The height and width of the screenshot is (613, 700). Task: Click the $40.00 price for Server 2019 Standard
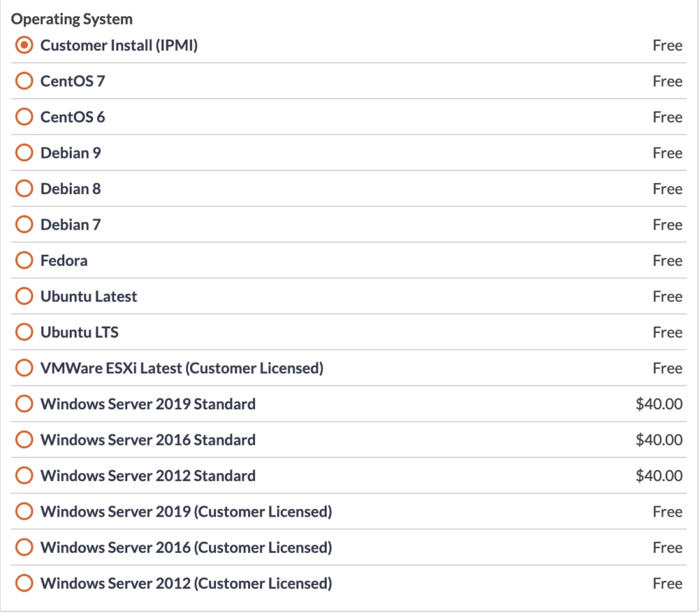pos(659,404)
